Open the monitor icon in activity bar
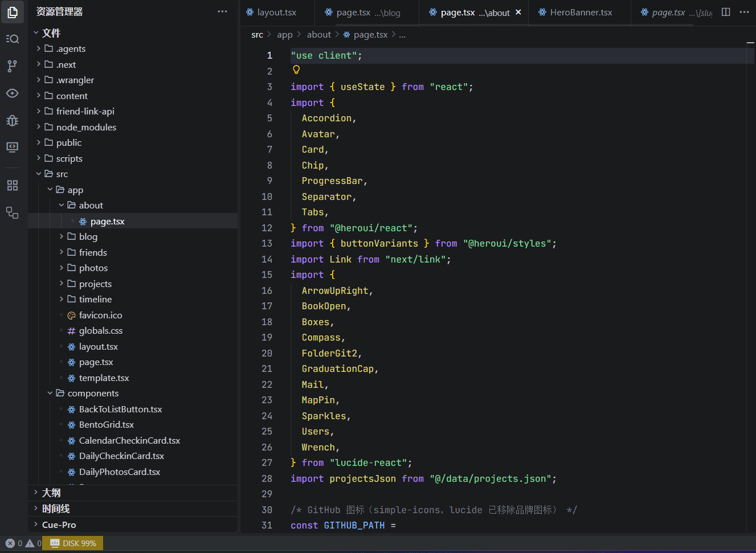Image resolution: width=756 pixels, height=553 pixels. click(x=12, y=147)
